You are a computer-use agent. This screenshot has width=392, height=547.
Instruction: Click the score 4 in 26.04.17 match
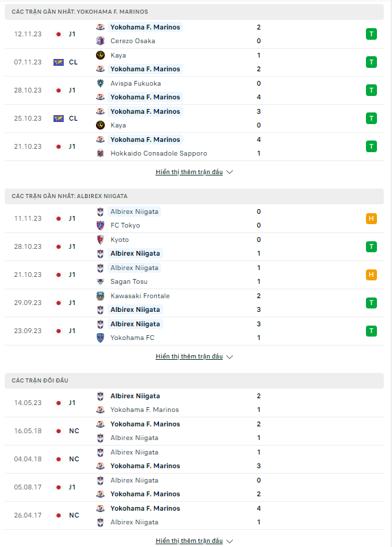pyautogui.click(x=259, y=509)
